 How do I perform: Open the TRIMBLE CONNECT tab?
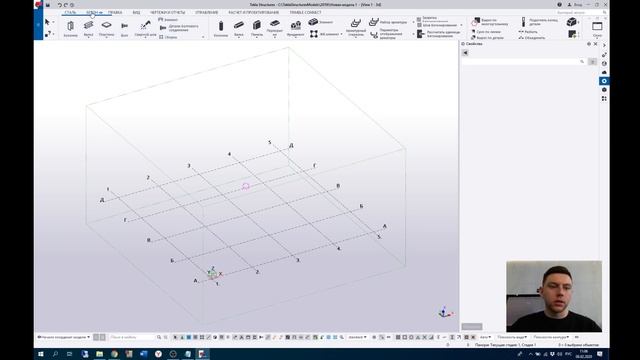click(305, 12)
